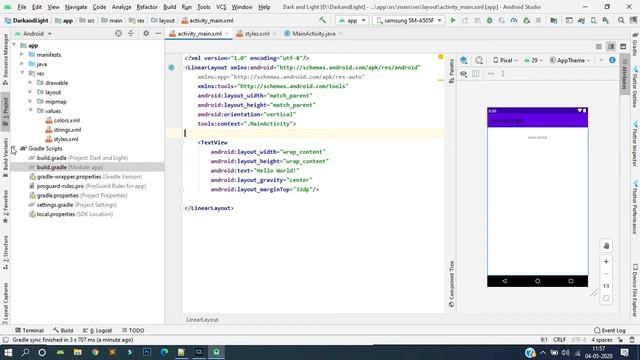
Task: Open the Analyze menu
Action: (121, 7)
